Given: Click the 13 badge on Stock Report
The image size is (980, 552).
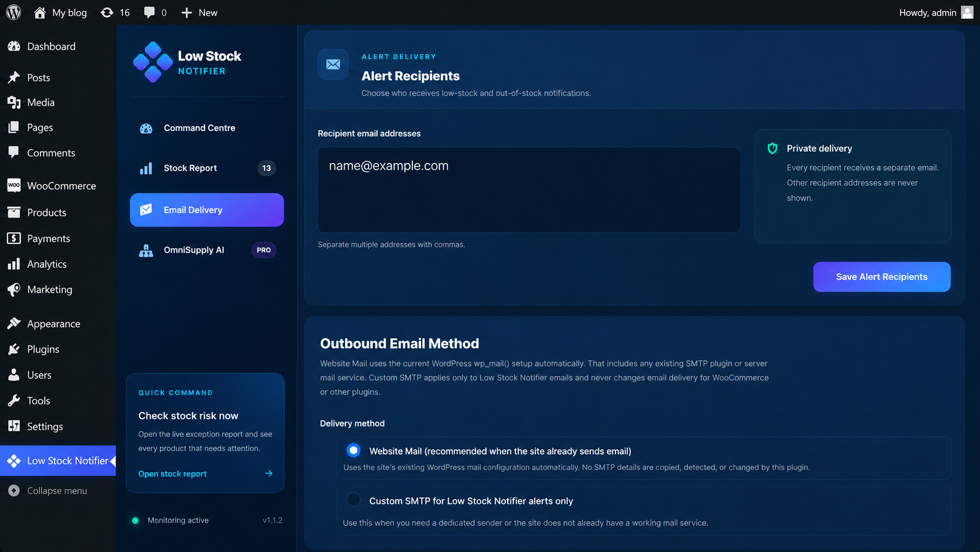Looking at the screenshot, I should [267, 168].
